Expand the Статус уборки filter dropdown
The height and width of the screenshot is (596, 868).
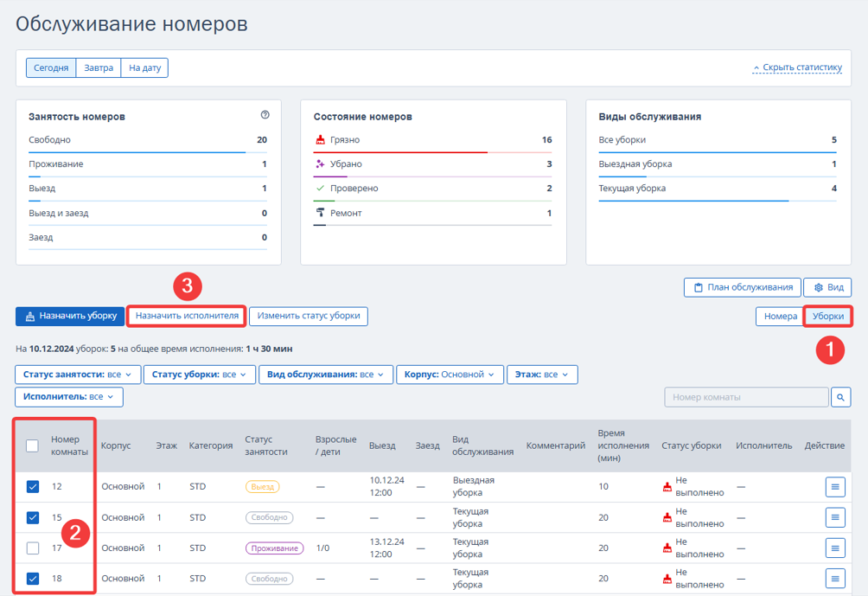click(200, 375)
